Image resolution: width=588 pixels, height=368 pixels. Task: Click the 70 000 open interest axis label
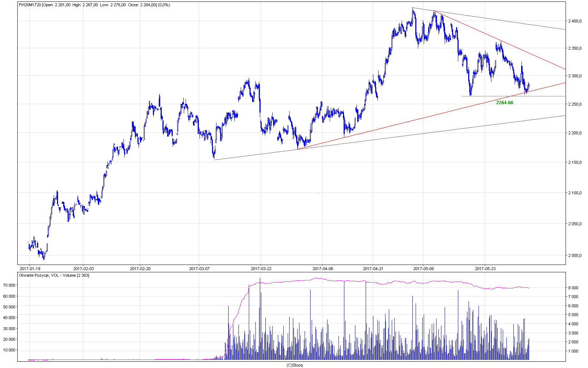pyautogui.click(x=9, y=285)
